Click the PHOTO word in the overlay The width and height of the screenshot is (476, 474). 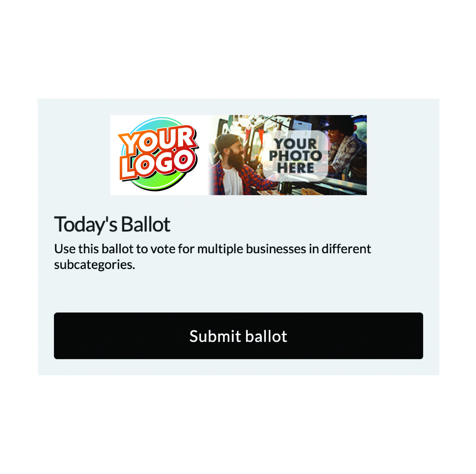pos(295,155)
